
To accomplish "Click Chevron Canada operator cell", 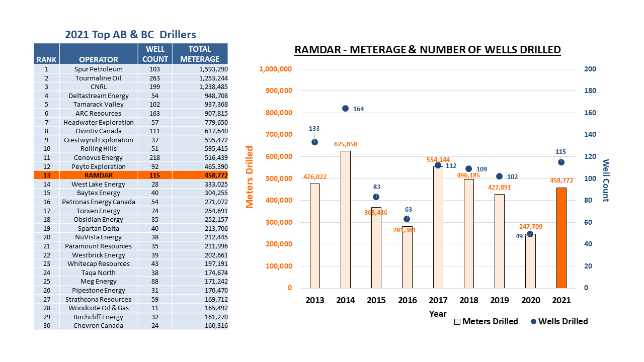I will (99, 326).
